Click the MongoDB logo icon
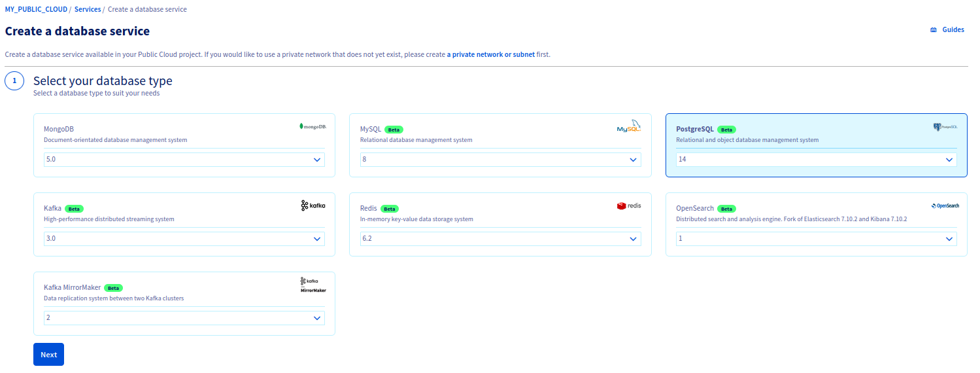 coord(312,126)
